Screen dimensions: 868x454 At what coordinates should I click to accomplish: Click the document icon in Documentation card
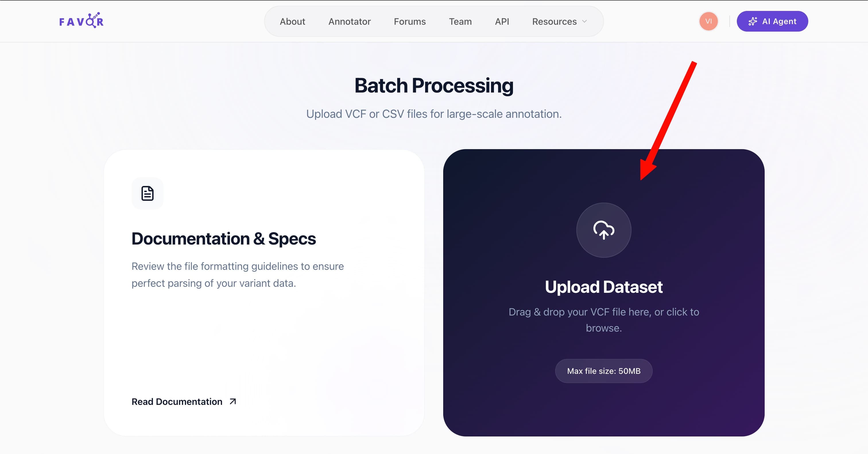(147, 193)
